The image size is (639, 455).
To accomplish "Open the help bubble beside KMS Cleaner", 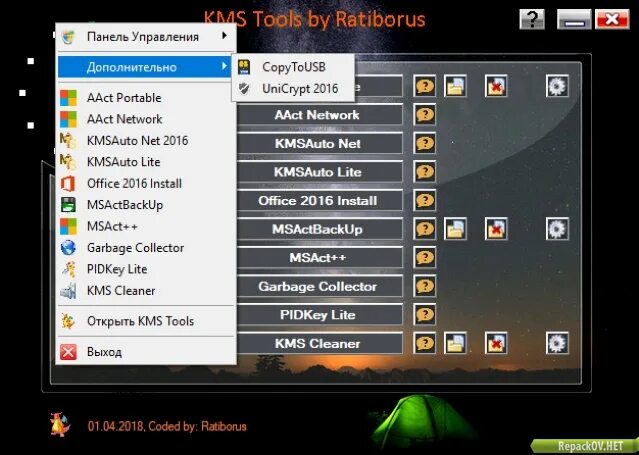I will point(425,343).
